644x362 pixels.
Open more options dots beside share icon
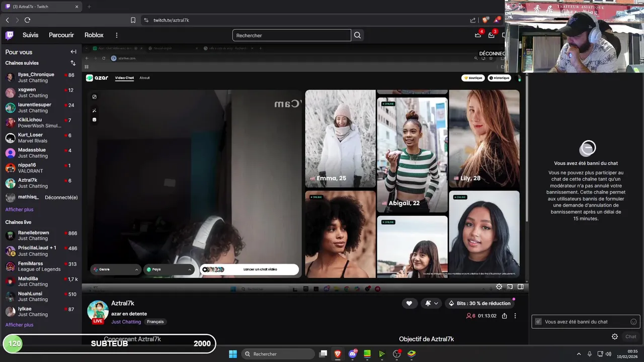pyautogui.click(x=515, y=316)
